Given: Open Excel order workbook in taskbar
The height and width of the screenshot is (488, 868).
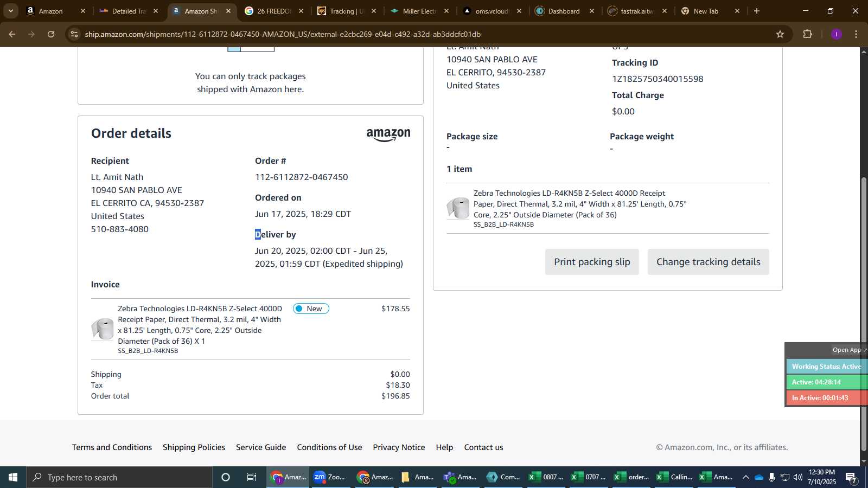Looking at the screenshot, I should (631, 477).
